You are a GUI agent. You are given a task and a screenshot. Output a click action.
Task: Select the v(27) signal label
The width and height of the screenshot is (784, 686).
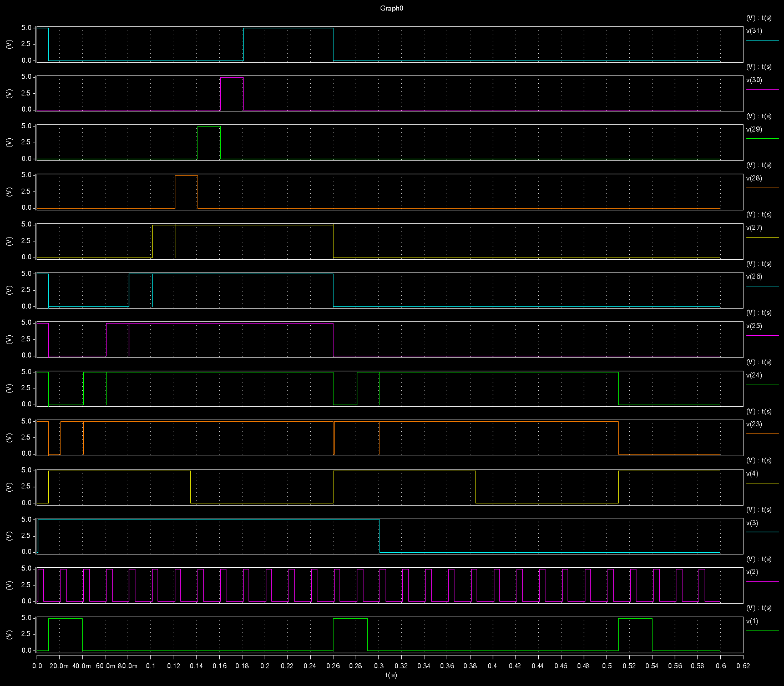[x=754, y=228]
